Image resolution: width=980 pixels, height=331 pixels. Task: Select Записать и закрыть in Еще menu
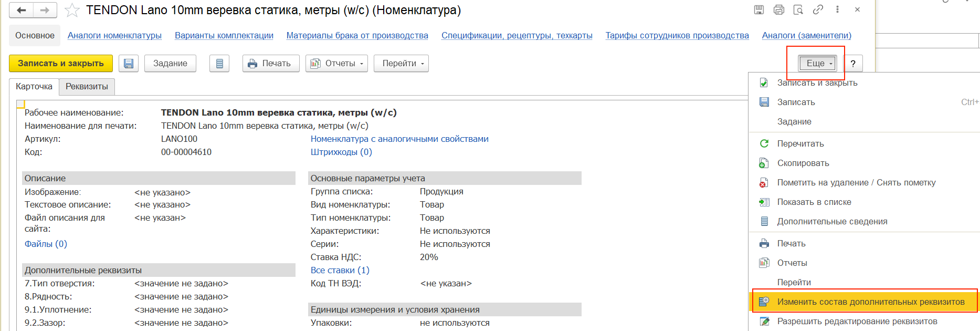click(817, 83)
